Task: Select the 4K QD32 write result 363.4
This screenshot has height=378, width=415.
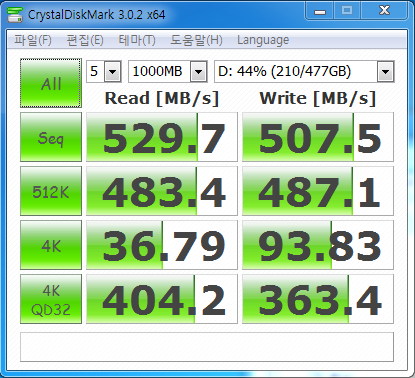Action: [x=318, y=299]
